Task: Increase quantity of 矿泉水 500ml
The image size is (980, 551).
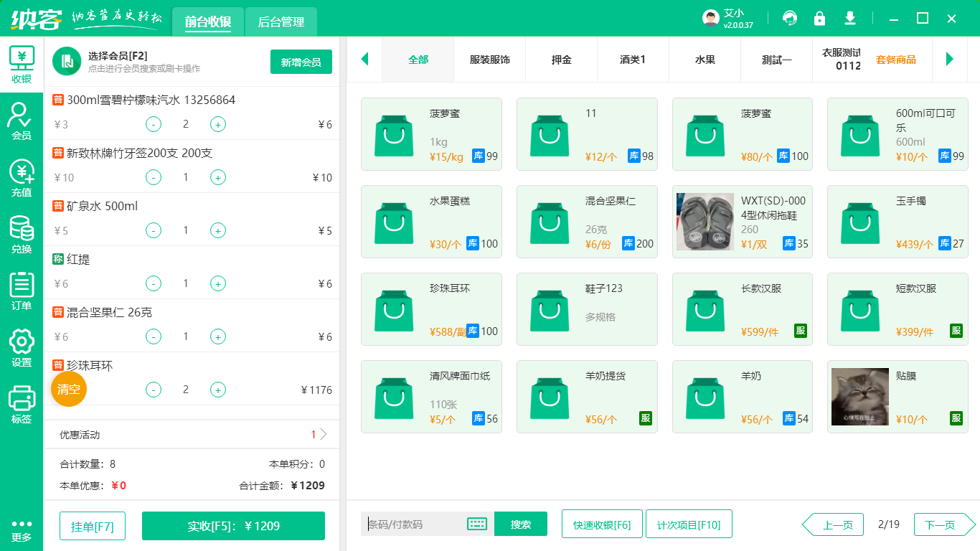Action: [x=218, y=230]
